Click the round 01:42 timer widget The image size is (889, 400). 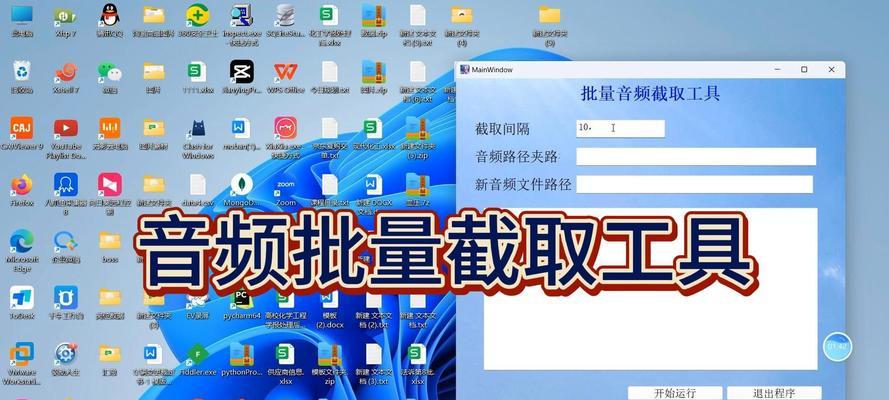(837, 346)
